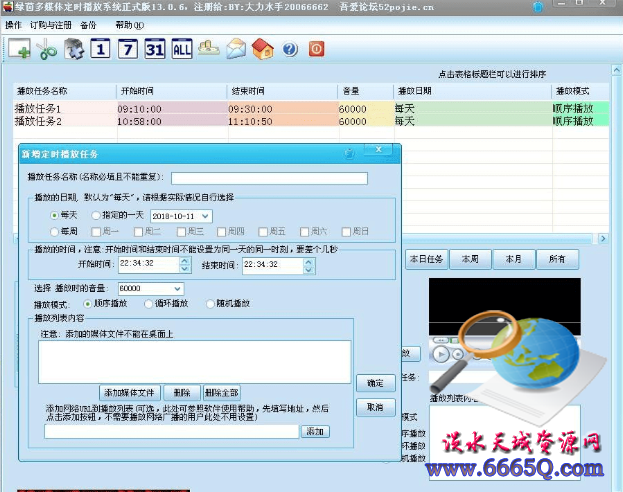
Task: Click the 添加 URL button
Action: pos(315,431)
